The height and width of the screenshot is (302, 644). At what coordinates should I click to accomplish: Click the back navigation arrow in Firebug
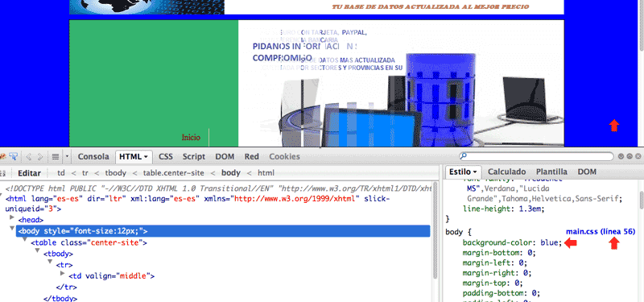[29, 156]
